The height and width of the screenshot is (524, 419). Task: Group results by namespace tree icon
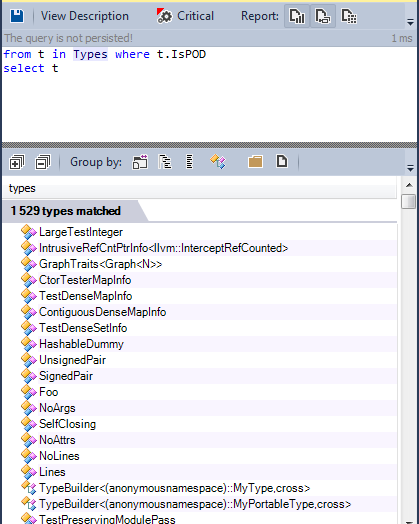pos(165,162)
